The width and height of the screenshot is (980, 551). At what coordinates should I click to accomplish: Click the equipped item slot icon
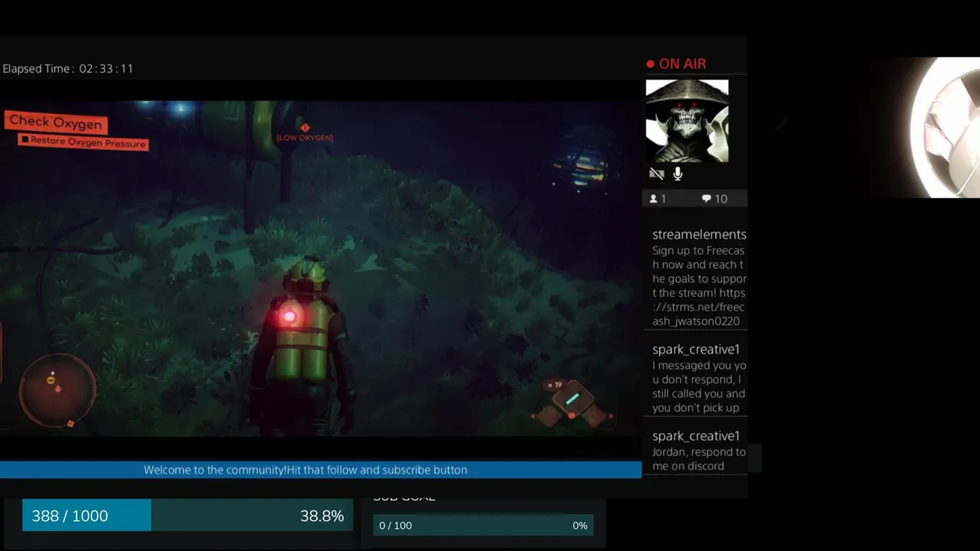573,399
